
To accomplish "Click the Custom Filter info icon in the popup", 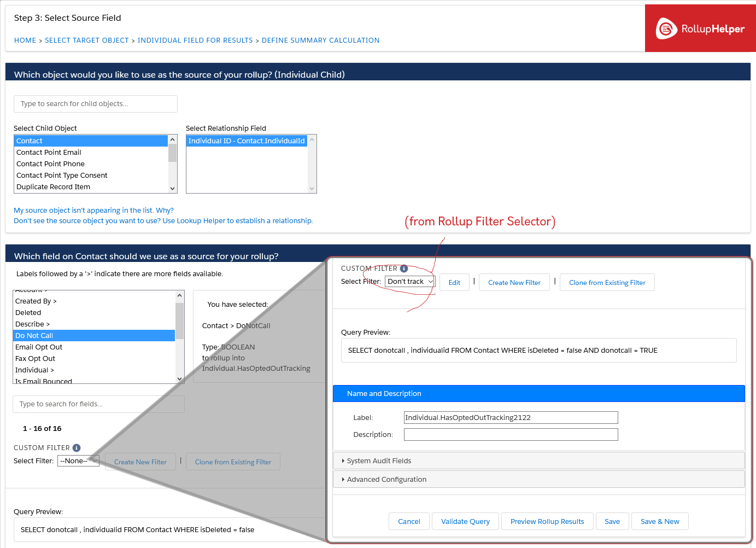I will [x=404, y=269].
